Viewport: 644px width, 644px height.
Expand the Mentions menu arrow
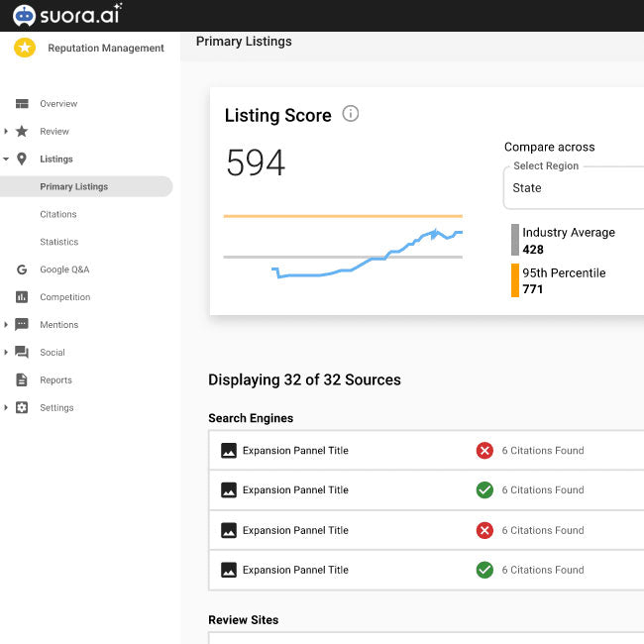click(x=7, y=325)
